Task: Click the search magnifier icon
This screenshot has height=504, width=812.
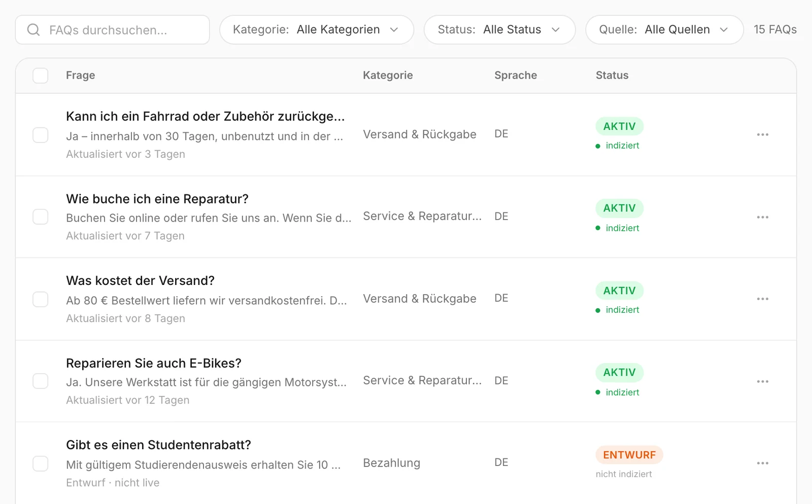Action: tap(33, 30)
